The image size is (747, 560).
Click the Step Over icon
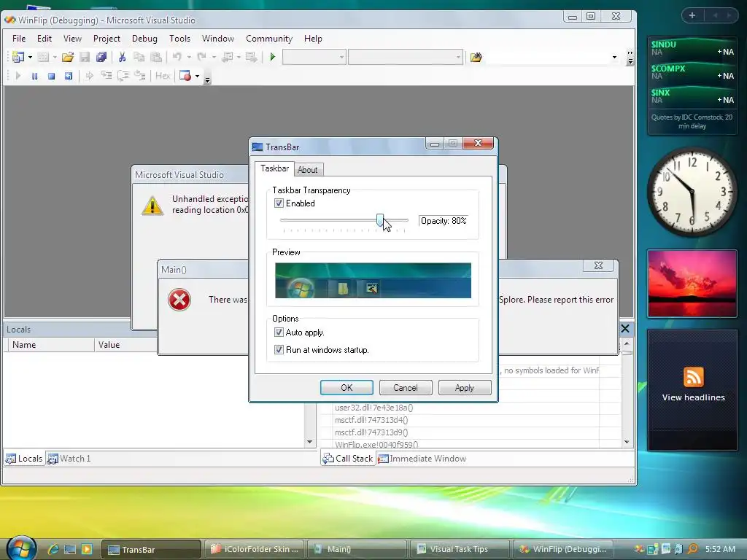click(x=123, y=76)
